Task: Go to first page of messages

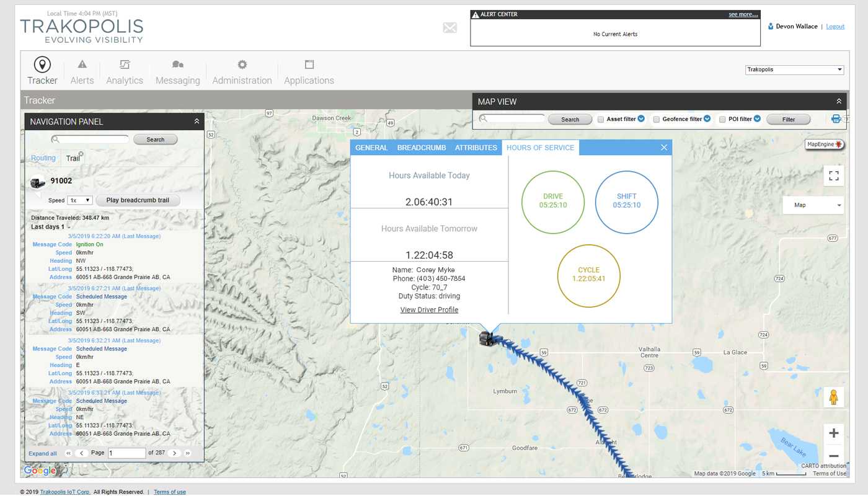Action: point(68,453)
